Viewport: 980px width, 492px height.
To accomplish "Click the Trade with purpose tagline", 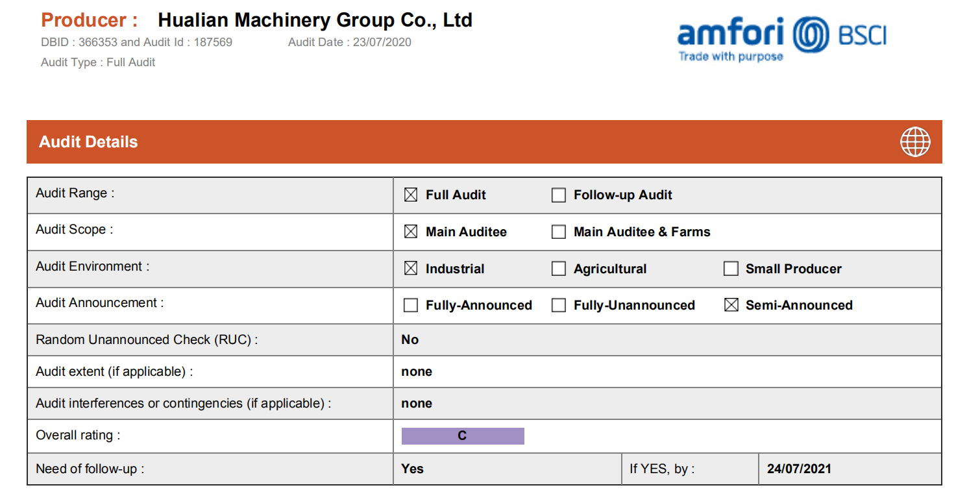I will [731, 56].
